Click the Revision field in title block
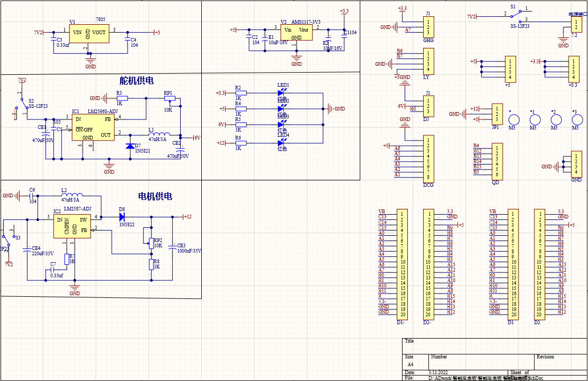588x381 pixels. pyautogui.click(x=560, y=362)
